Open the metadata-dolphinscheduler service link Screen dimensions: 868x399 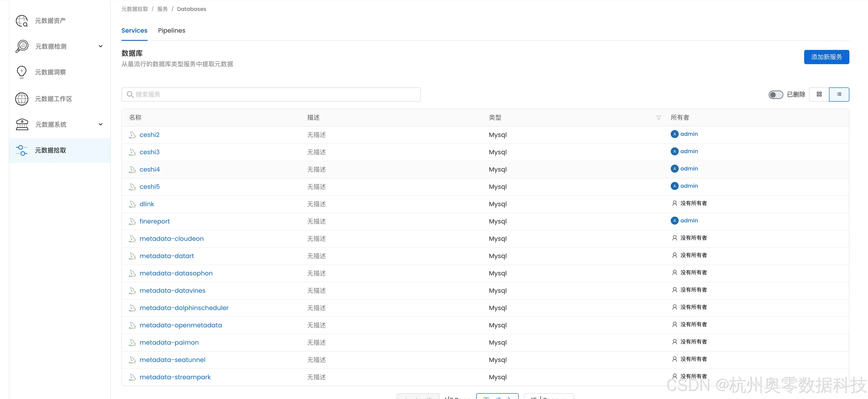(x=184, y=308)
